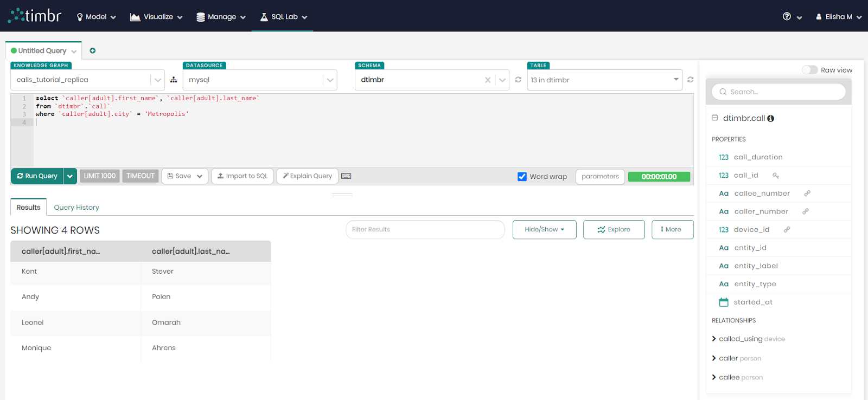Image resolution: width=868 pixels, height=400 pixels.
Task: Click the Run Query button
Action: point(37,176)
